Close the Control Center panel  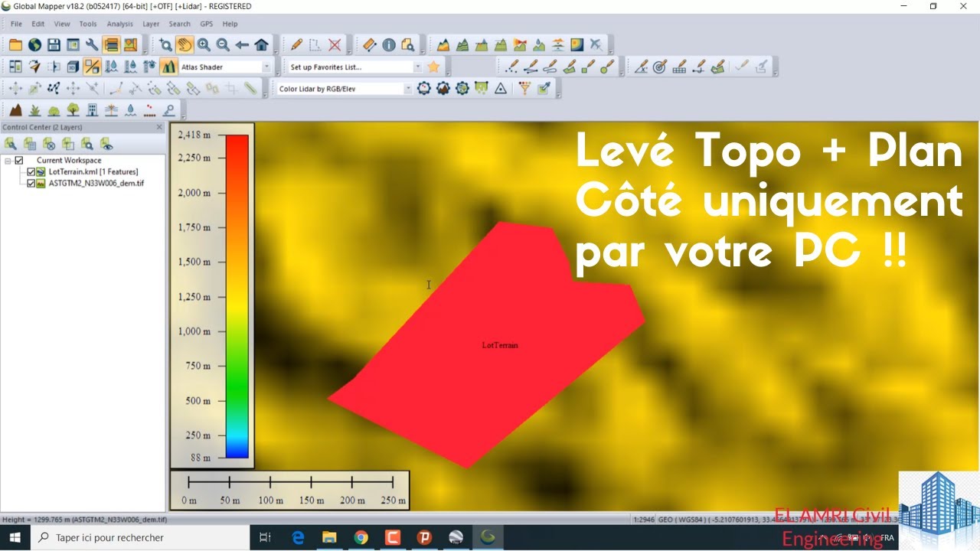pyautogui.click(x=159, y=127)
